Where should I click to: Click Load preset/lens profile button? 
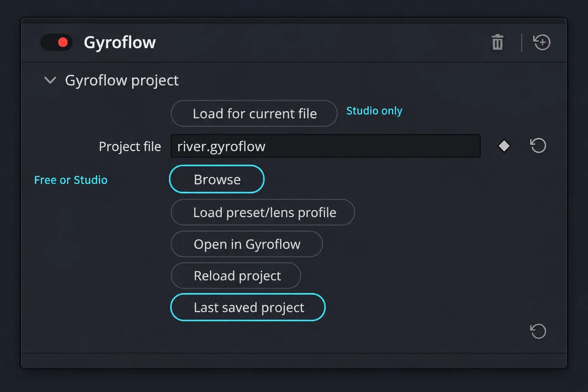coord(263,212)
